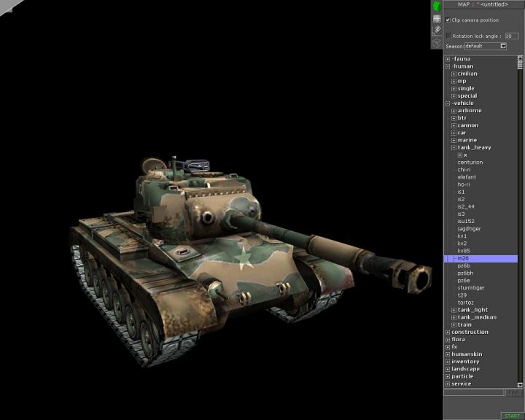The width and height of the screenshot is (525, 420).
Task: Expand the tank_light folder
Action: coord(454,310)
